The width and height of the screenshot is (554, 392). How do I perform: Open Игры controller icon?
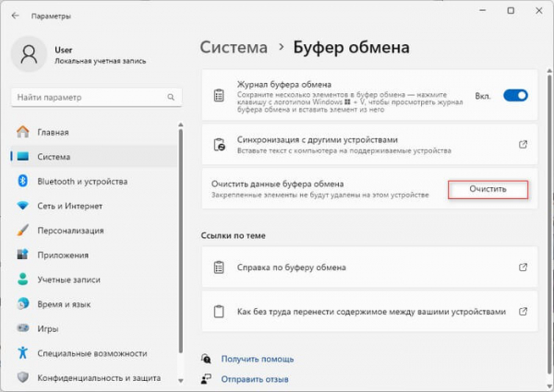tap(23, 328)
